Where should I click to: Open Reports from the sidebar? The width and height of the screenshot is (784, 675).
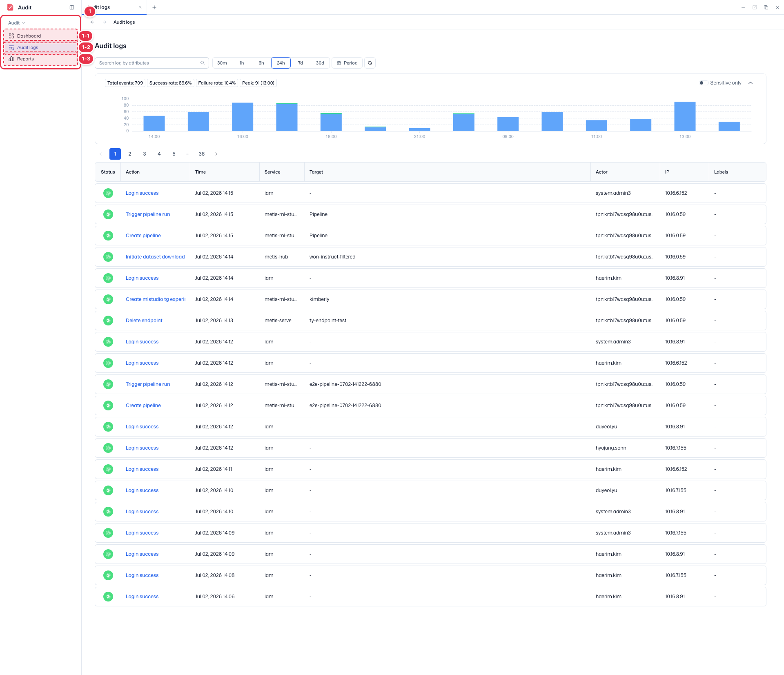tap(40, 59)
